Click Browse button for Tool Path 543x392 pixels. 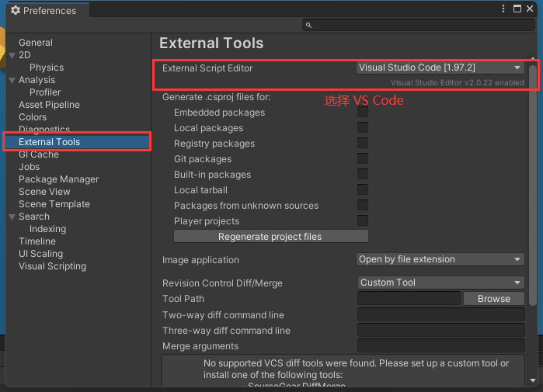494,298
